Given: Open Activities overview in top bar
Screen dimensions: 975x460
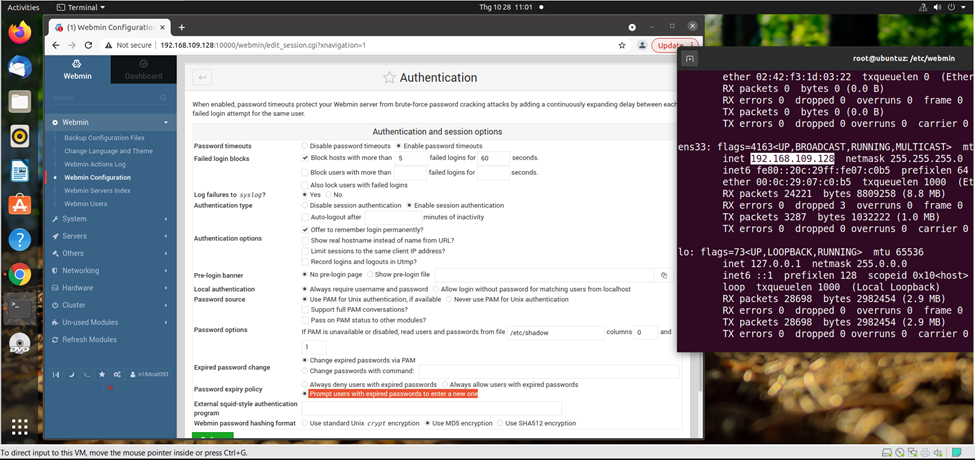Looking at the screenshot, I should (23, 7).
